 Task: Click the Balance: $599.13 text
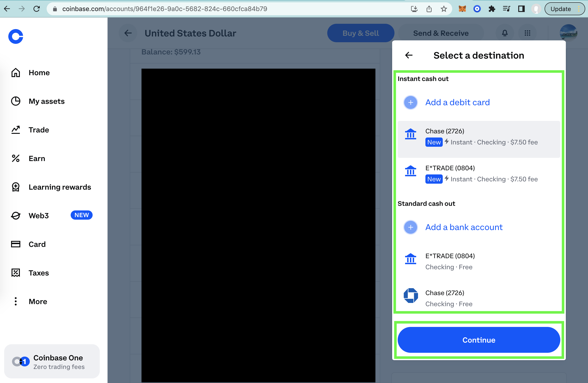(171, 52)
